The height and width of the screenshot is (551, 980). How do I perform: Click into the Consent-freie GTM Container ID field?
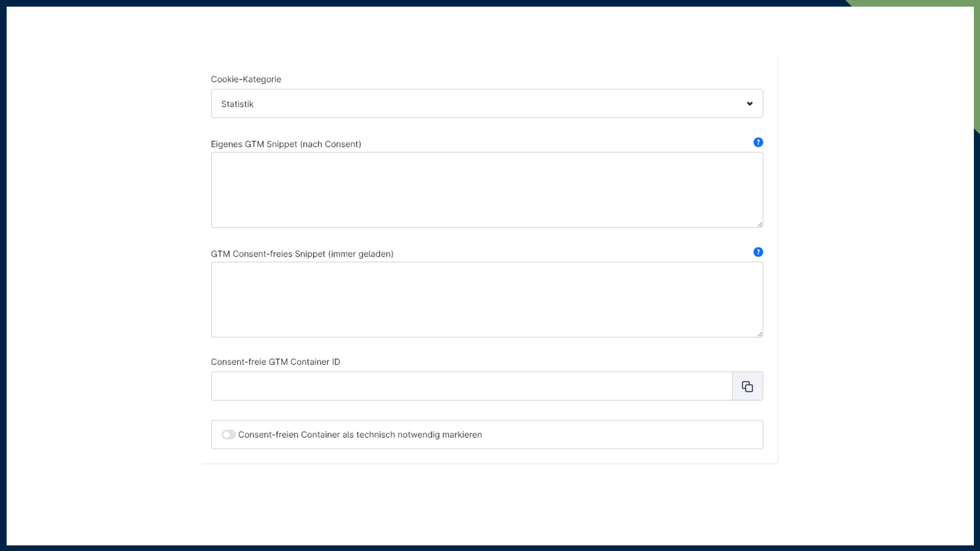pyautogui.click(x=472, y=386)
